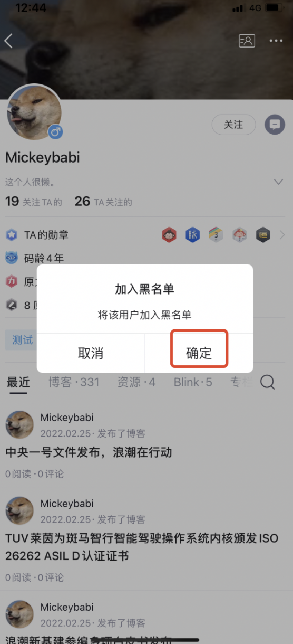This screenshot has width=293, height=644.
Task: Switch to the 资源·4 tab
Action: point(136,382)
